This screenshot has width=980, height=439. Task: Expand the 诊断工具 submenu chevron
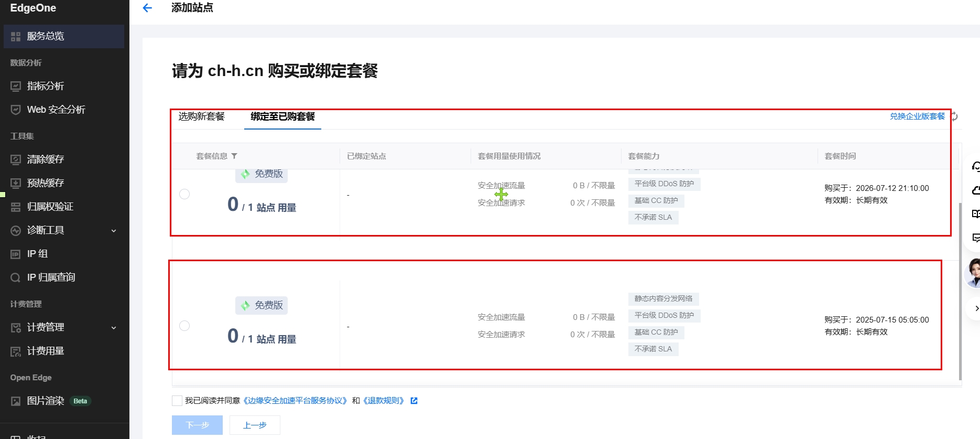click(114, 231)
